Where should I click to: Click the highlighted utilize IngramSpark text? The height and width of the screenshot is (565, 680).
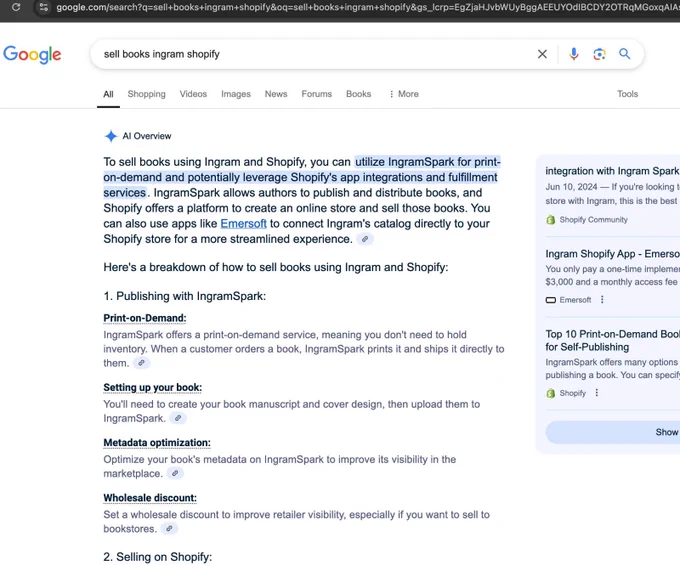click(302, 177)
